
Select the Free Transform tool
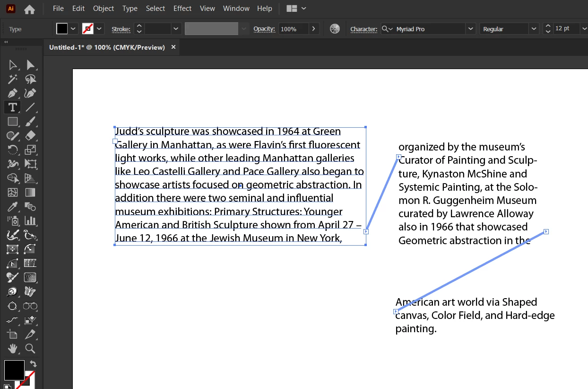(30, 164)
